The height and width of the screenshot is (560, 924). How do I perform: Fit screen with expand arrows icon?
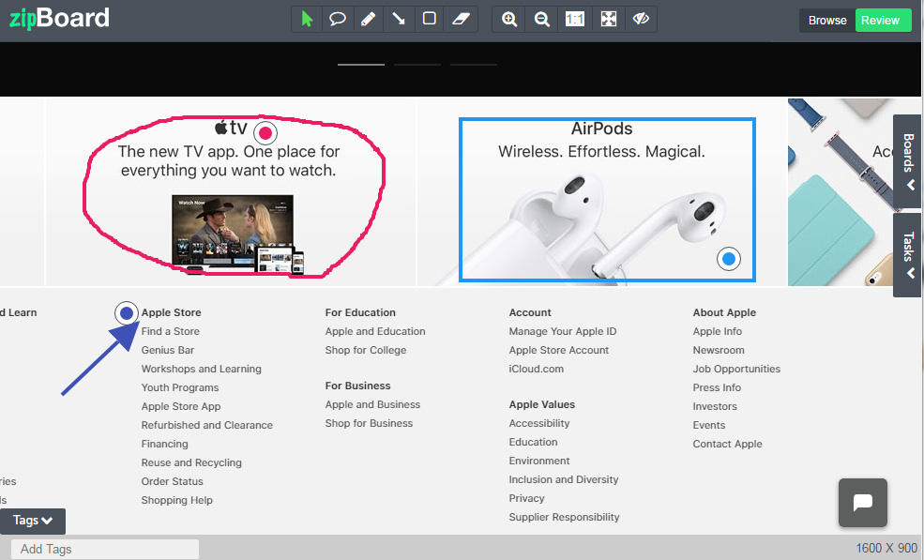[x=608, y=19]
